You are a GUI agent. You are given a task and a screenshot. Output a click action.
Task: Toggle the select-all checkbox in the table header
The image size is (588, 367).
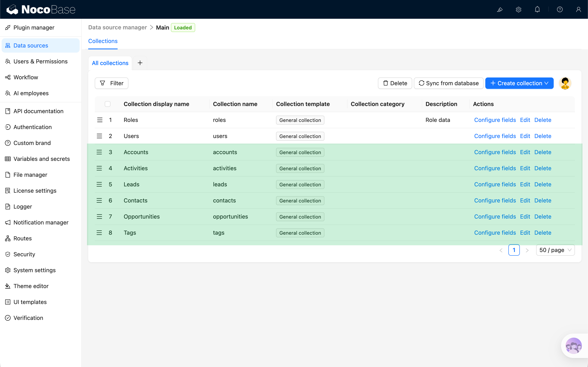pos(108,104)
